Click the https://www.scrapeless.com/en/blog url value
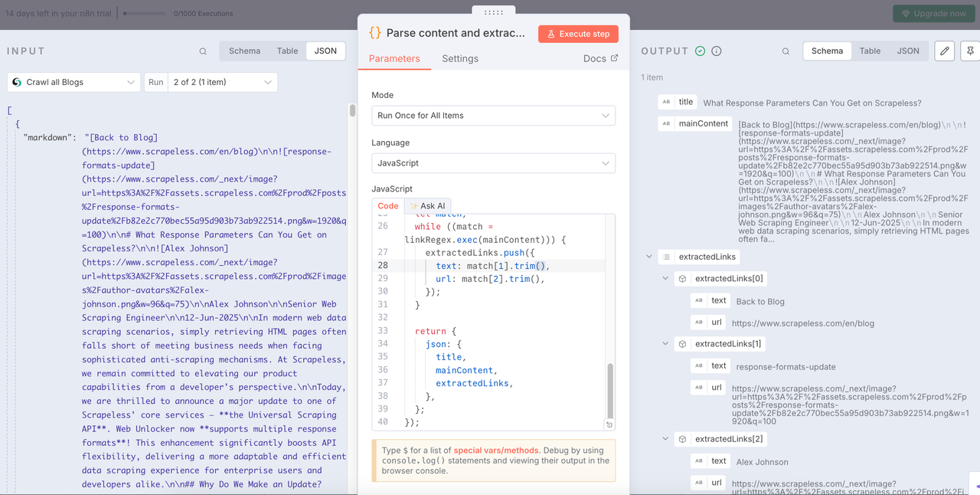 [x=803, y=323]
